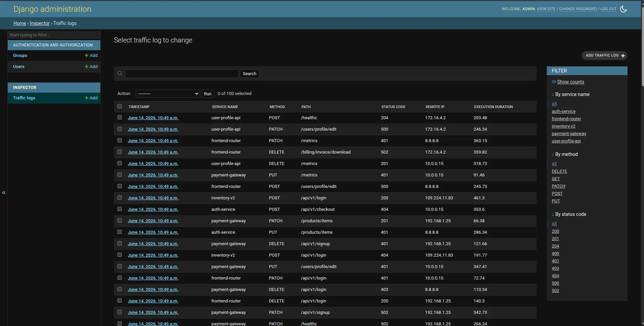Filter by inventory-v2 service
Image resolution: width=644 pixels, height=326 pixels.
pyautogui.click(x=564, y=126)
